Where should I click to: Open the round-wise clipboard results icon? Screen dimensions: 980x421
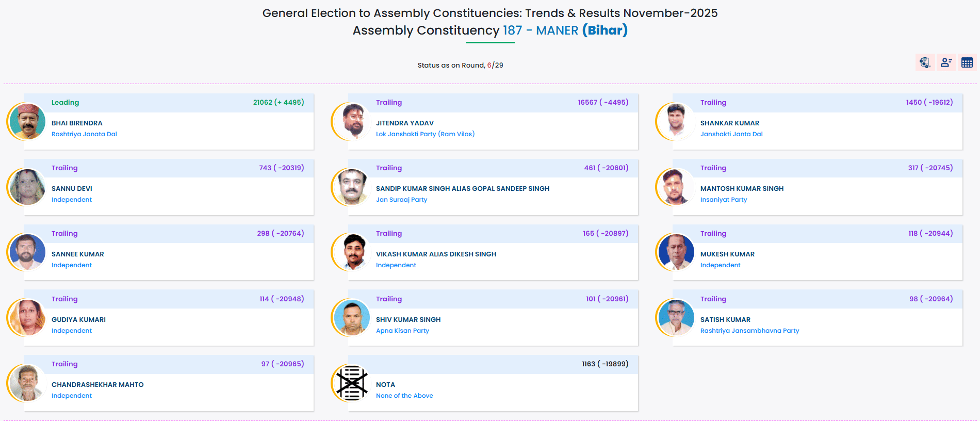[925, 62]
